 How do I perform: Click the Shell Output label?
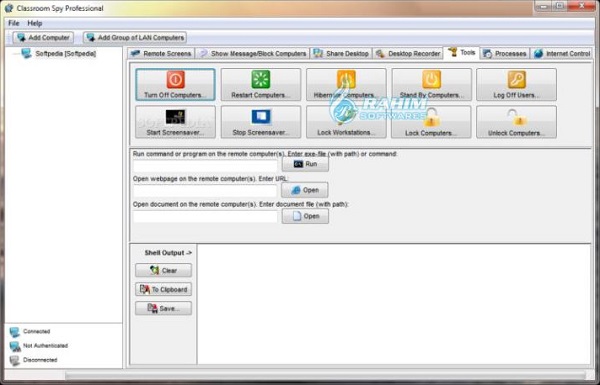point(168,253)
